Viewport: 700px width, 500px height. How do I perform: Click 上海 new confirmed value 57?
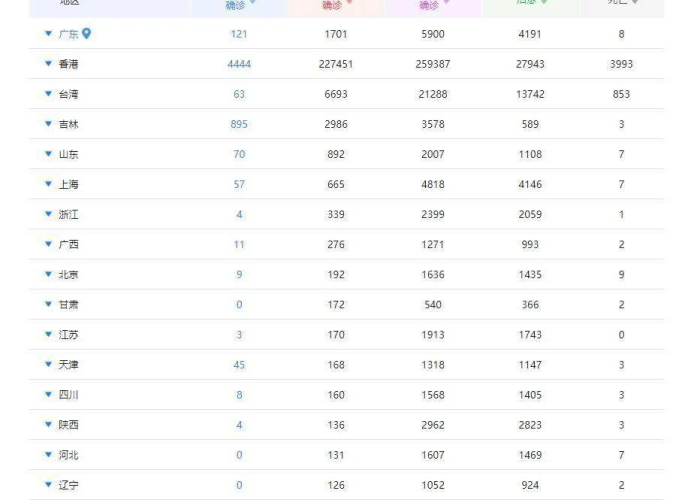coord(239,184)
